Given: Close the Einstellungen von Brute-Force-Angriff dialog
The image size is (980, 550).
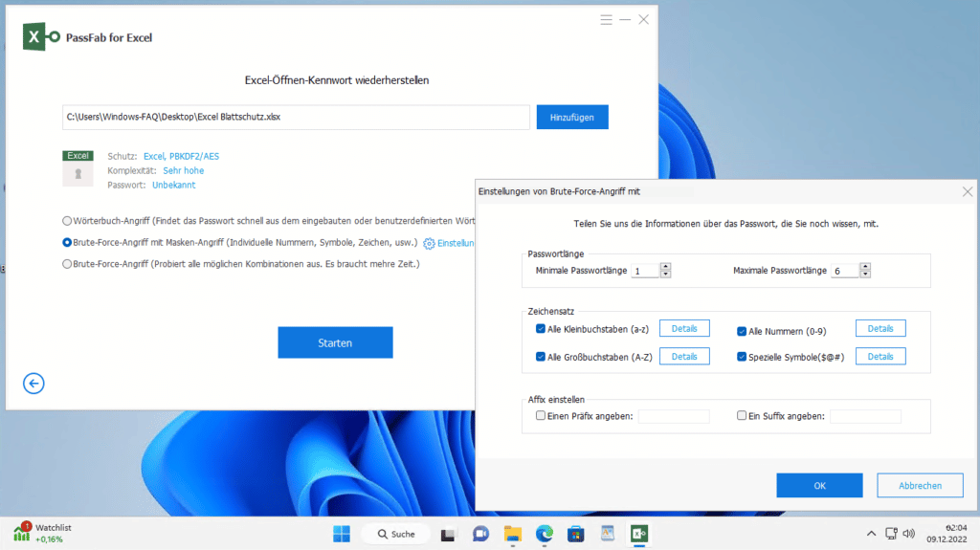Looking at the screenshot, I should pyautogui.click(x=967, y=192).
